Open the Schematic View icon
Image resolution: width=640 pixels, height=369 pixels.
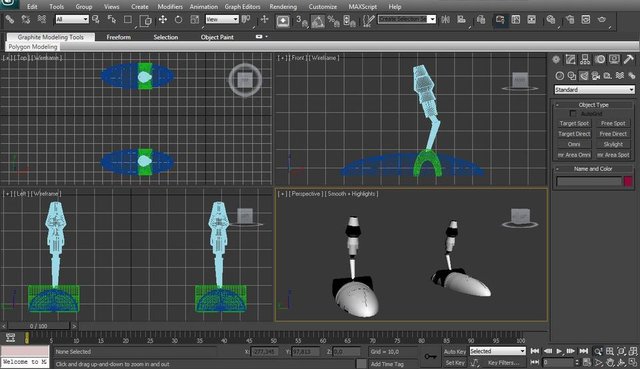[531, 19]
